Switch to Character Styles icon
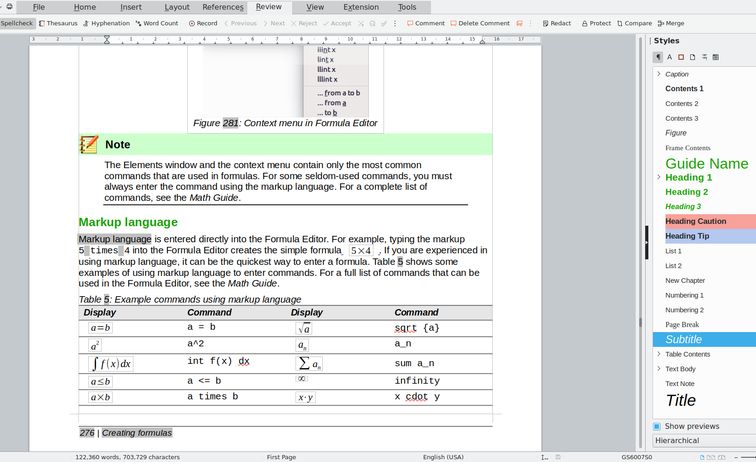The width and height of the screenshot is (756, 462). point(669,57)
